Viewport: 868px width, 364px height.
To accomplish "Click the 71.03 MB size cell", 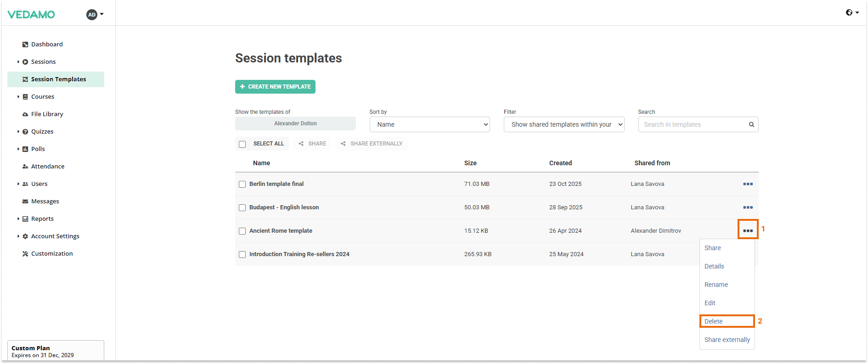I will click(477, 184).
